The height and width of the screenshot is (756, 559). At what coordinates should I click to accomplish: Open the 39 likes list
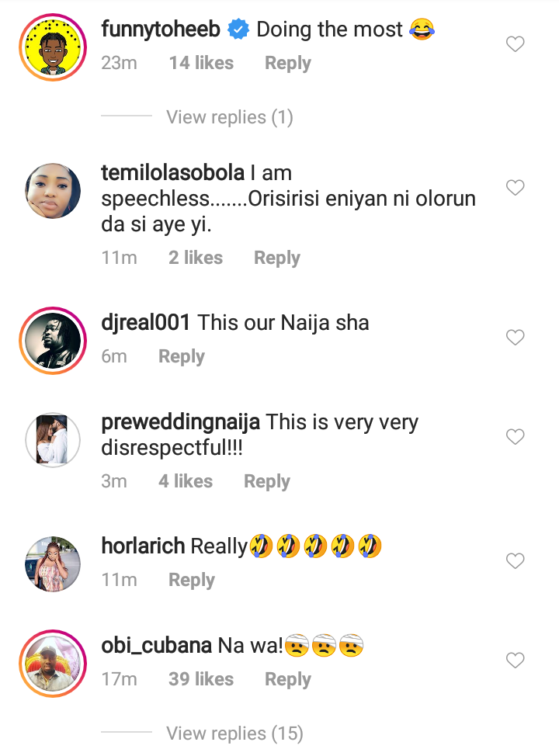click(x=201, y=679)
